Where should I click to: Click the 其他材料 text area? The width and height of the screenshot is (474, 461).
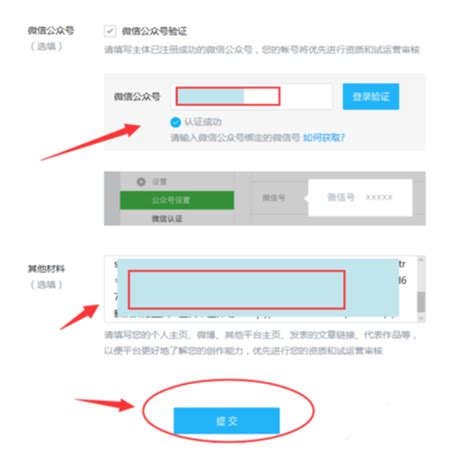261,289
